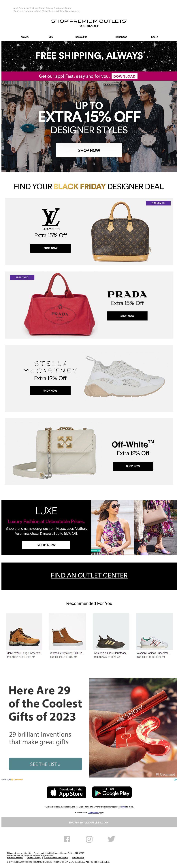Click SHOP NOW on the hero banner

point(89,150)
